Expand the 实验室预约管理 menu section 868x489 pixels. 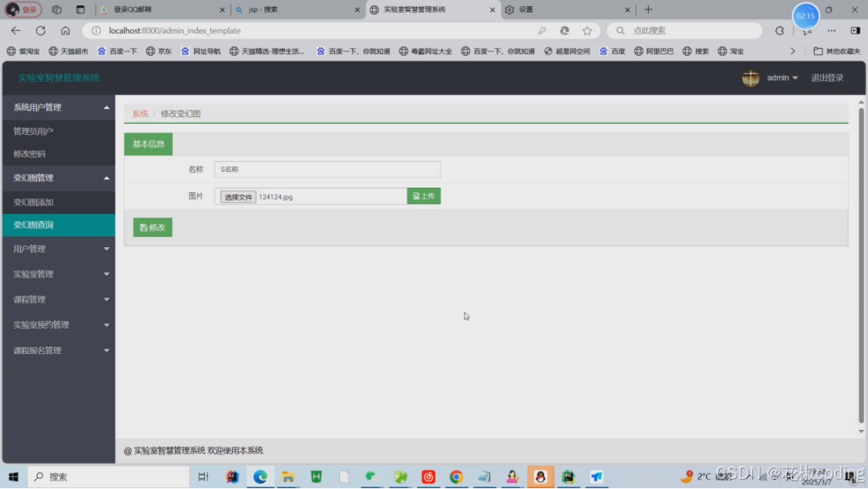59,325
